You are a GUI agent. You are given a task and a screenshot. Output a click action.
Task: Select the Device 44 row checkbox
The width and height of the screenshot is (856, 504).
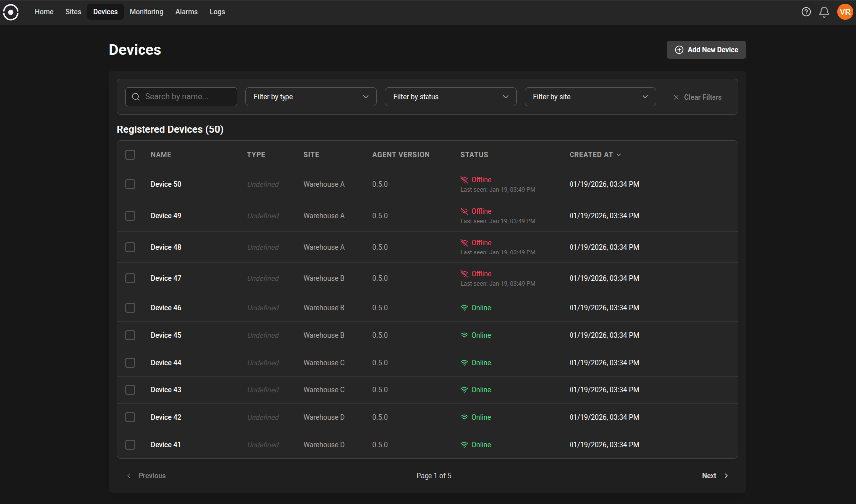[x=130, y=363]
